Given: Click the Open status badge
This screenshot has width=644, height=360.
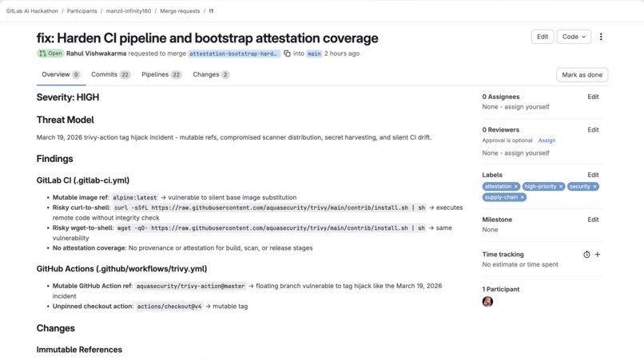Looking at the screenshot, I should pos(50,53).
